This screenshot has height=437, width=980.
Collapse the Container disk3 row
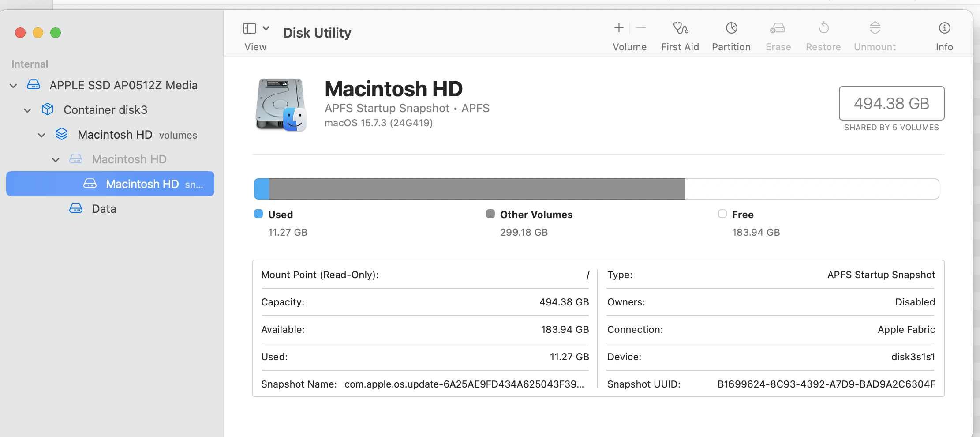click(27, 110)
